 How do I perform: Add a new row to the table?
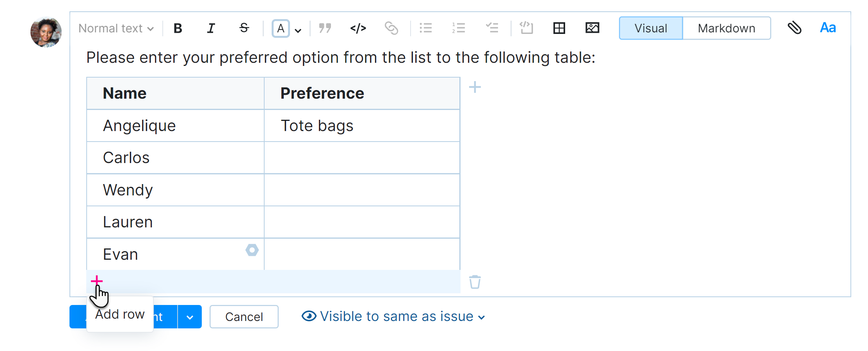[x=97, y=280]
